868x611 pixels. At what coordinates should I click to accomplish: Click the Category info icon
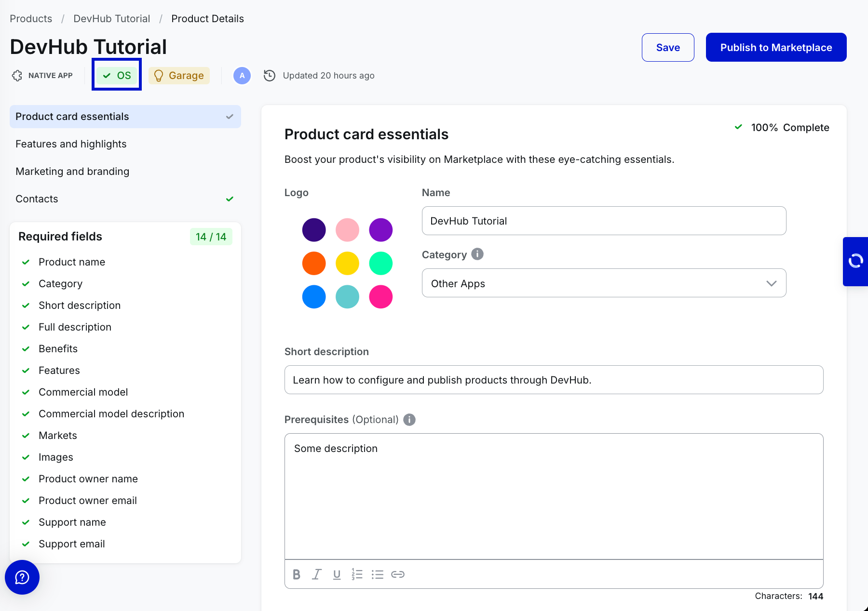477,254
